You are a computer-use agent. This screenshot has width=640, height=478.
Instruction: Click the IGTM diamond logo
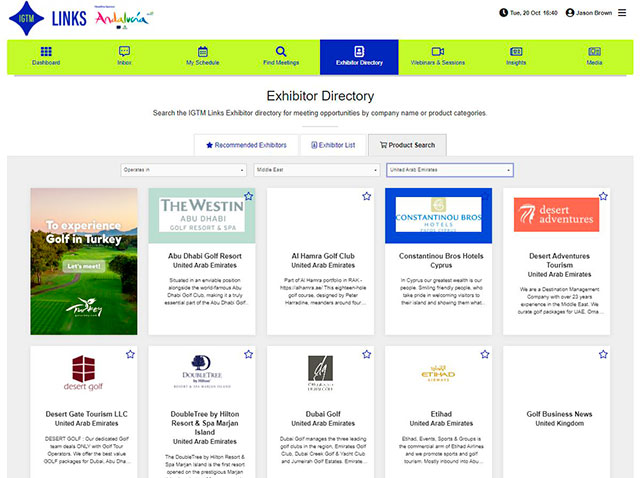[x=27, y=18]
